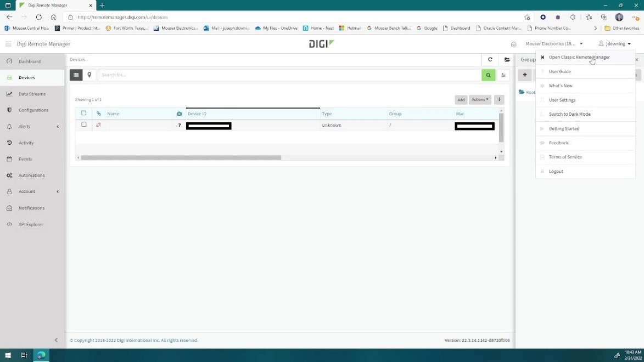Open the three-dot more options menu
The image size is (644, 362).
tap(499, 100)
